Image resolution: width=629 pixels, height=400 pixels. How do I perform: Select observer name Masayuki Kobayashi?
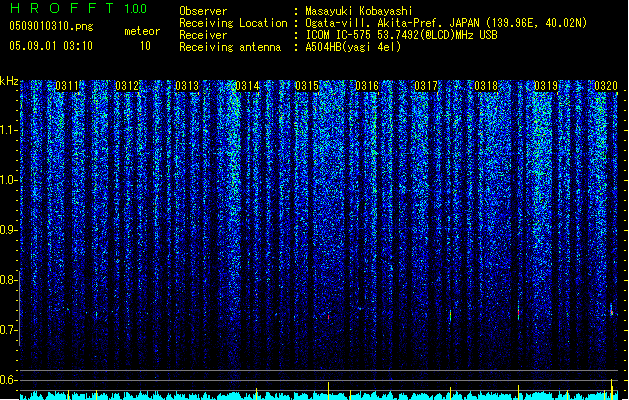pos(359,11)
